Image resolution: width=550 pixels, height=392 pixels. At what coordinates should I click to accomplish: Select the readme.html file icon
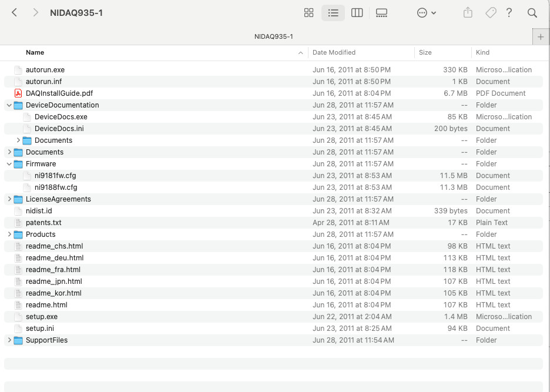(x=18, y=305)
